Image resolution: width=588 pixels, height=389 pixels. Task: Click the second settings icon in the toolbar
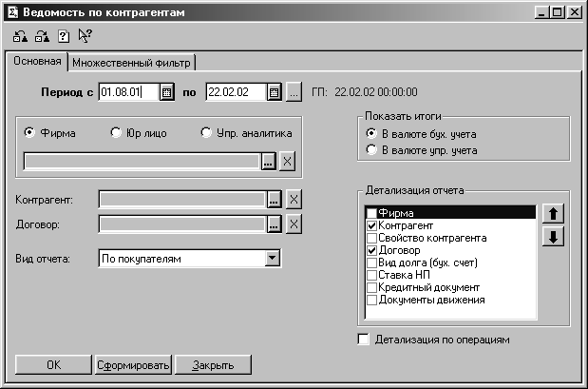(41, 37)
